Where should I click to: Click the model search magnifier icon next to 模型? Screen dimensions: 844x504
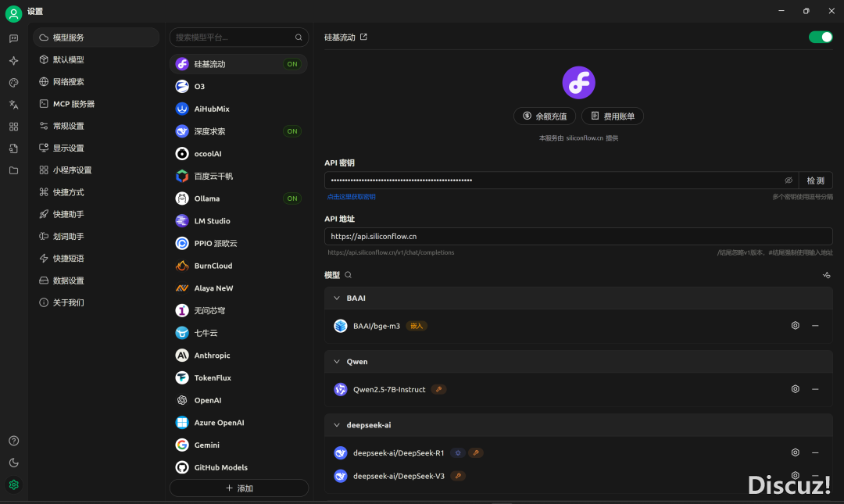pyautogui.click(x=349, y=274)
